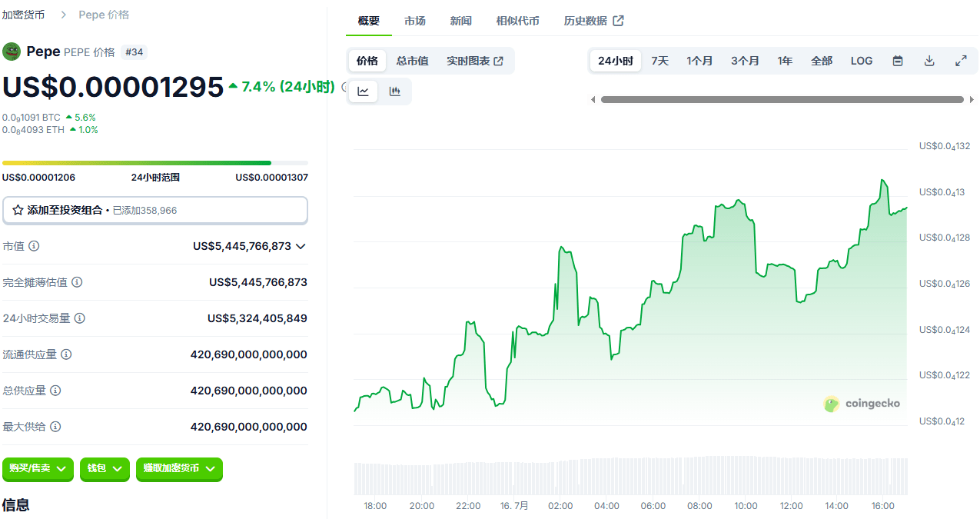
Task: Open 购买/售卖 dropdown
Action: (x=38, y=468)
